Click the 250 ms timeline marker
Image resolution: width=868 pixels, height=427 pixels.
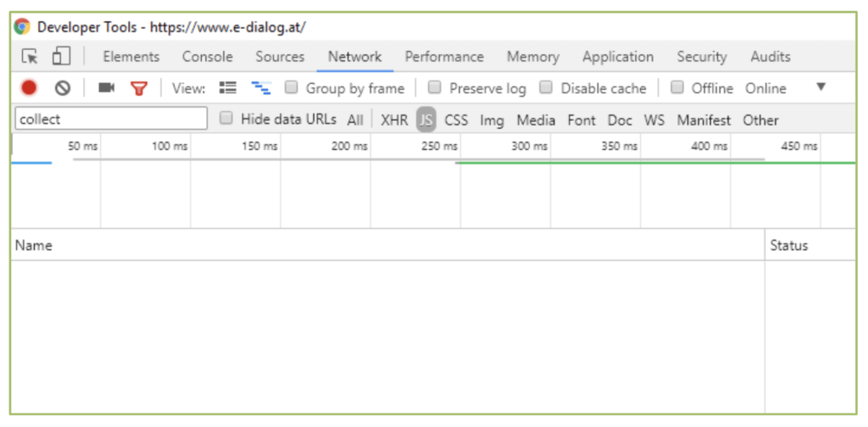(439, 147)
